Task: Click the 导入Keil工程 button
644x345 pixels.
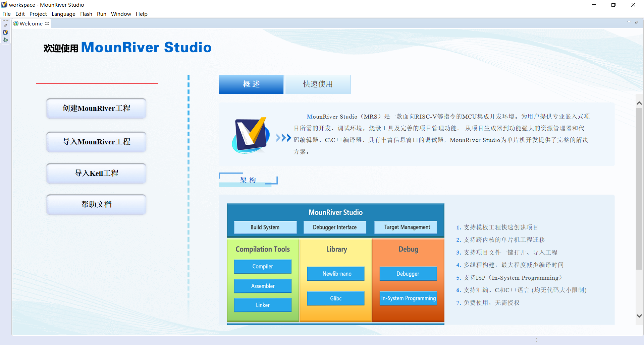Action: 96,173
